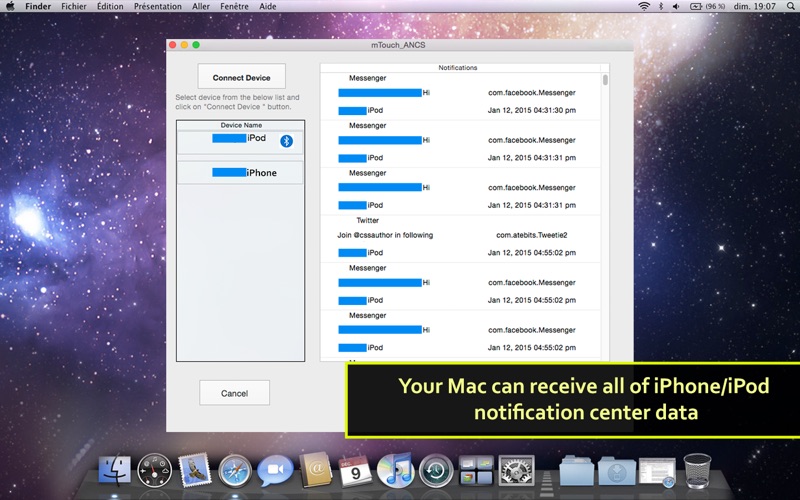
Task: Open iCal calendar in the Dock
Action: tap(355, 470)
